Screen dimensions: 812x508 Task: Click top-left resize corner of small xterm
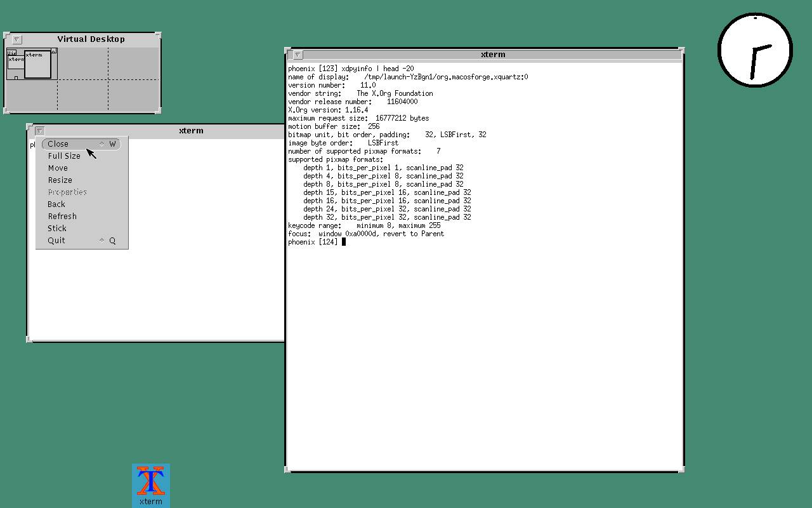point(30,127)
